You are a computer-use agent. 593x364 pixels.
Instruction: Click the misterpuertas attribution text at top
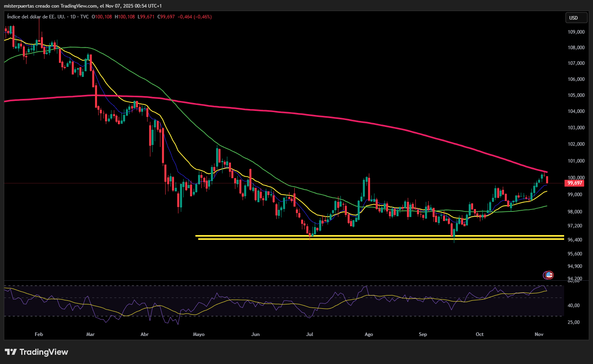click(83, 6)
